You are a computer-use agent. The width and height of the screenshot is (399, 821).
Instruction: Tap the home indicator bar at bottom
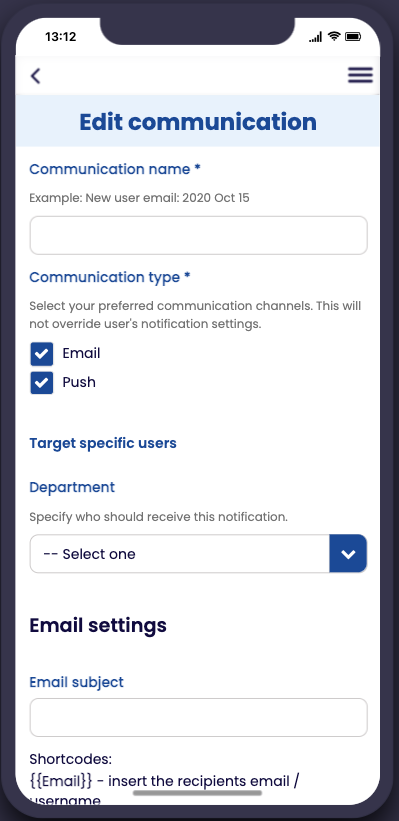point(197,793)
